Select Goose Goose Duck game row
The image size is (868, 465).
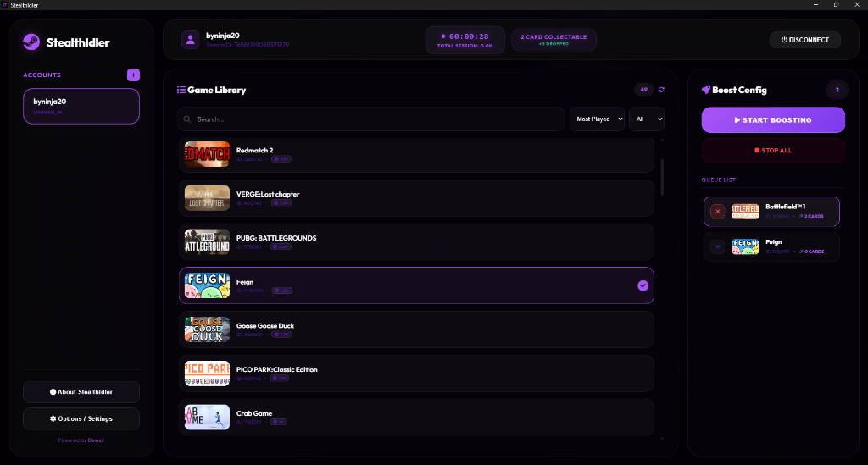coord(416,329)
